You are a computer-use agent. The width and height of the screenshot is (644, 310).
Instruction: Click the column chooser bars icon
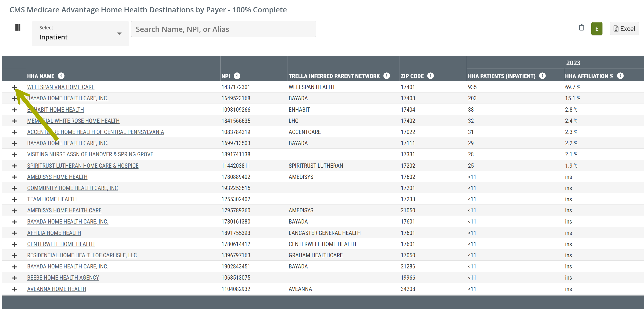pos(18,28)
